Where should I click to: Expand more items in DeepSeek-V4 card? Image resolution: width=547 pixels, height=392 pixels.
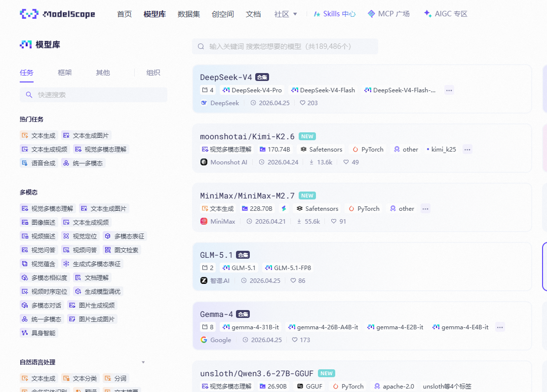click(x=449, y=90)
